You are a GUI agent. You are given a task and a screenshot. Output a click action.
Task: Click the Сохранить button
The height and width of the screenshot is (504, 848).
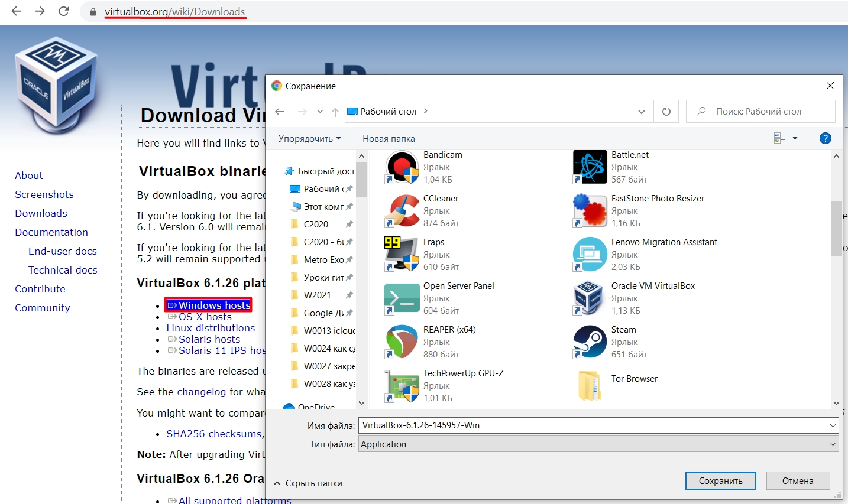[x=721, y=481]
